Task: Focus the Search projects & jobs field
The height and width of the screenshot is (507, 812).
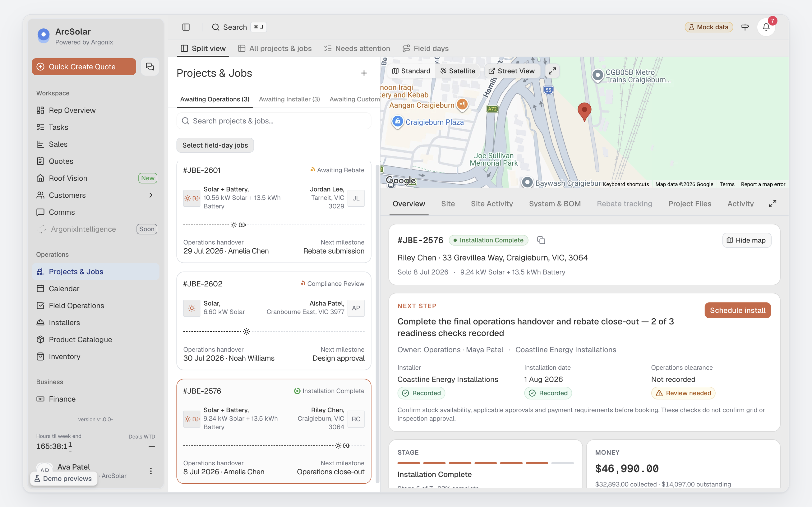Action: 274,121
